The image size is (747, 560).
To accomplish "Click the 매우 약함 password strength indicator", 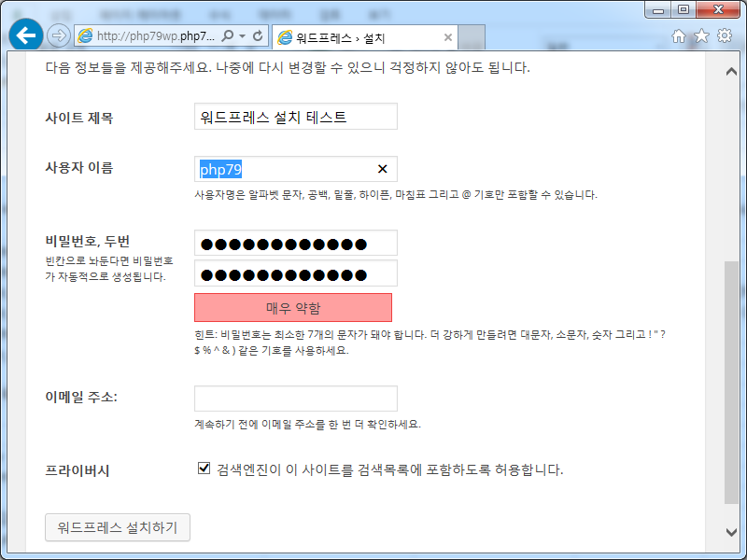I will [293, 308].
